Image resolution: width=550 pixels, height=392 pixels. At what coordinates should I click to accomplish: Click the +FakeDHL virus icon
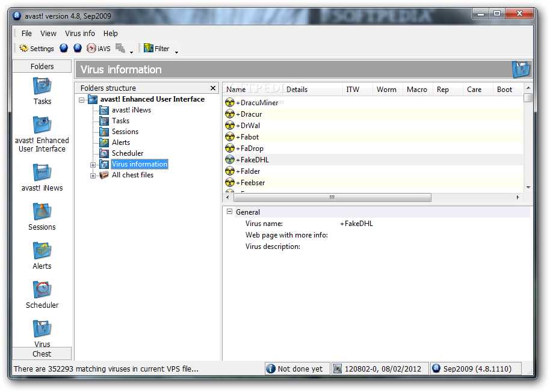(x=230, y=160)
